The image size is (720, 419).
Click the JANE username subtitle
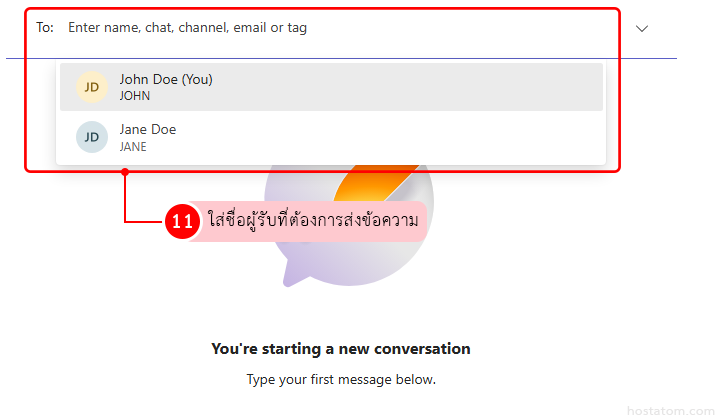point(133,147)
